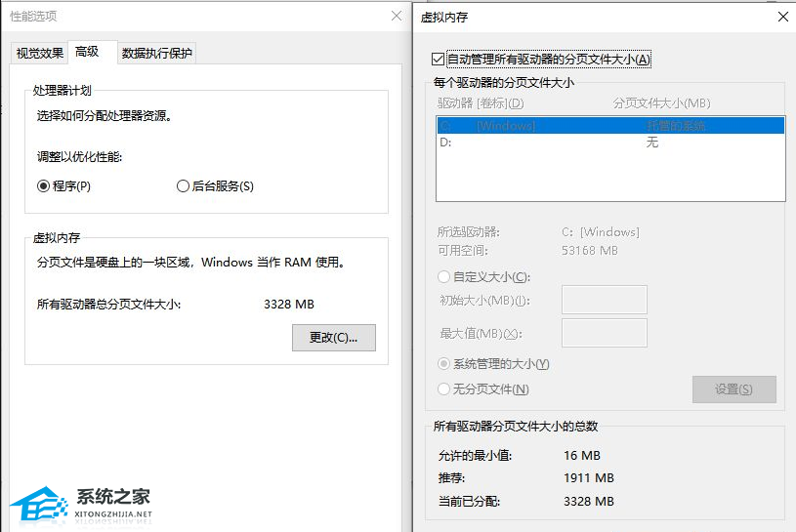
Task: Switch to the 视觉效果 tab
Action: tap(40, 54)
